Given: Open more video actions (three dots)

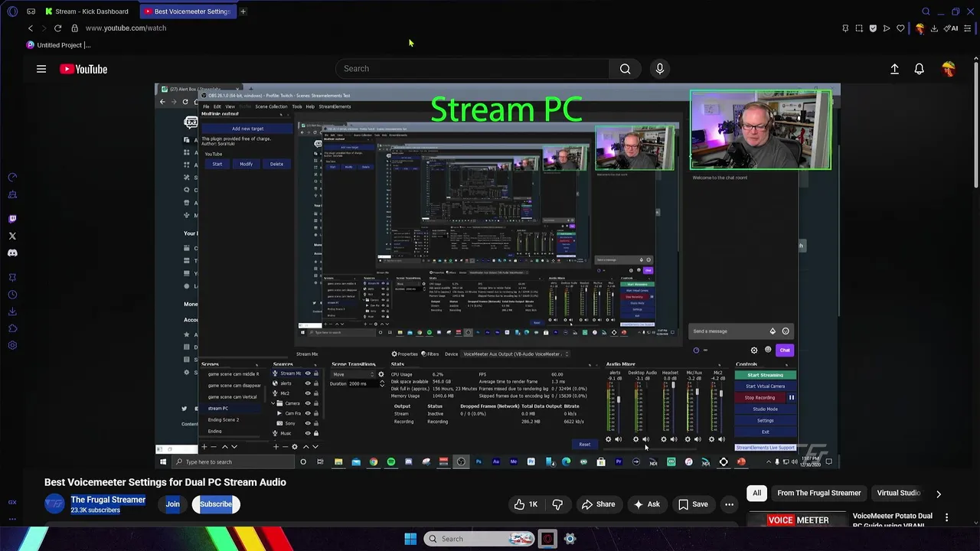Looking at the screenshot, I should (x=729, y=504).
